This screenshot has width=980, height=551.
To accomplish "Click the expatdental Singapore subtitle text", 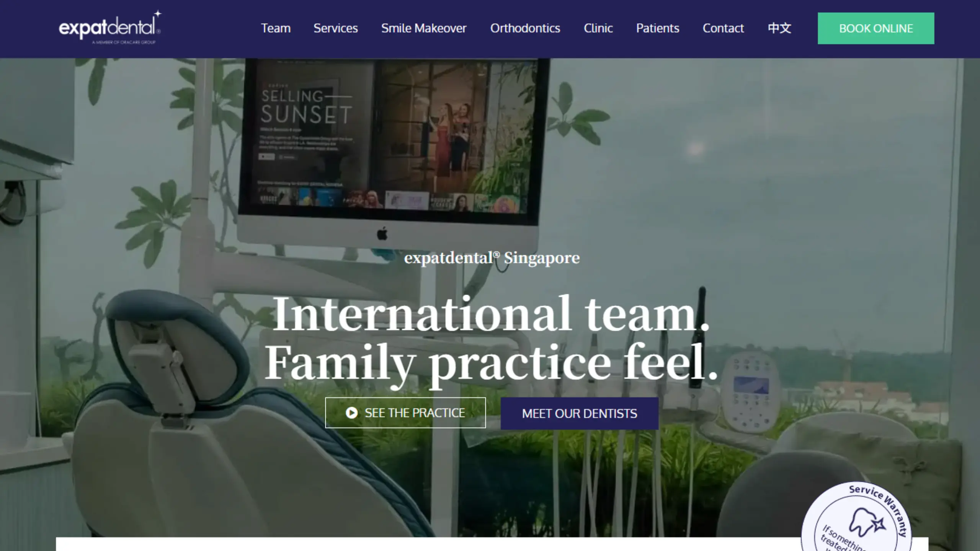I will 492,258.
